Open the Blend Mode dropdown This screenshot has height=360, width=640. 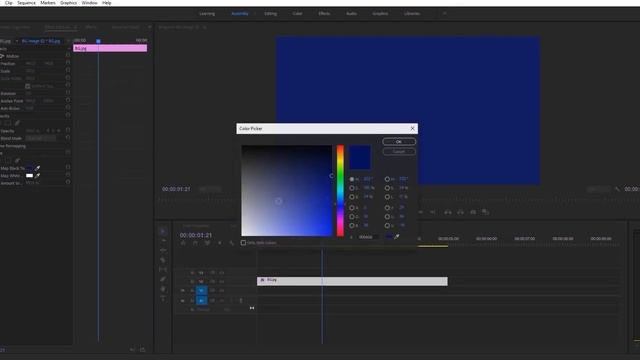tap(40, 138)
